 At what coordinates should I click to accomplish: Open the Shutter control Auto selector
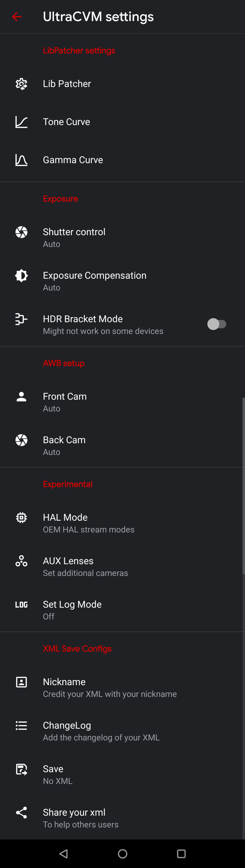102,237
